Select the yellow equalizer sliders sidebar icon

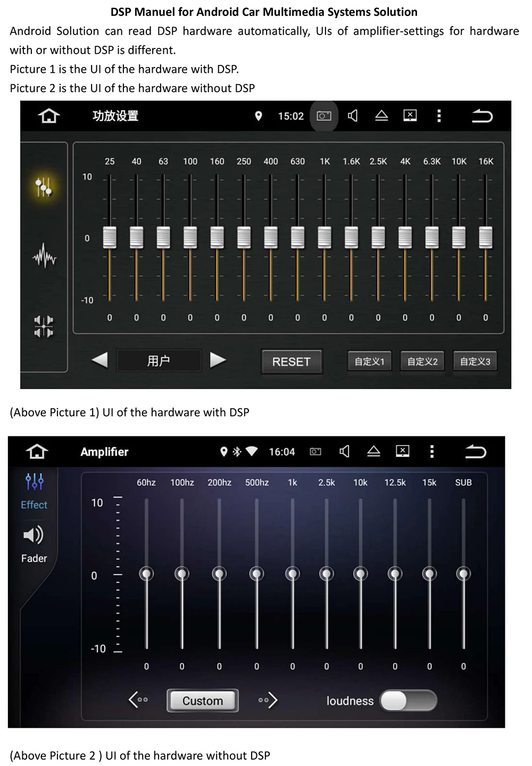[44, 187]
